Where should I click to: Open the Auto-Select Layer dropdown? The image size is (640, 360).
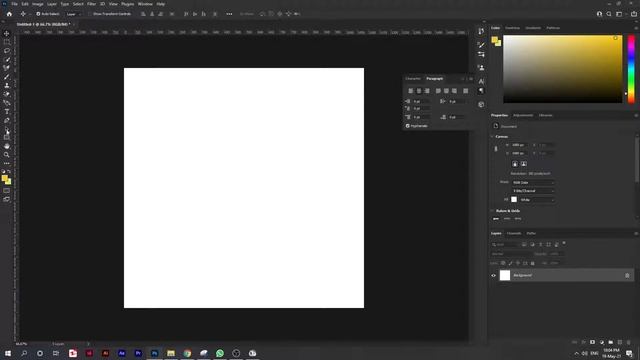(x=73, y=14)
